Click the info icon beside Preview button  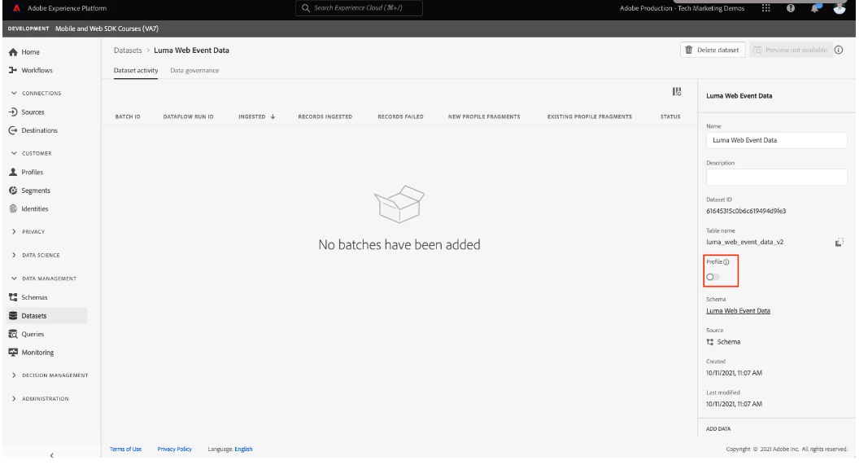[839, 50]
